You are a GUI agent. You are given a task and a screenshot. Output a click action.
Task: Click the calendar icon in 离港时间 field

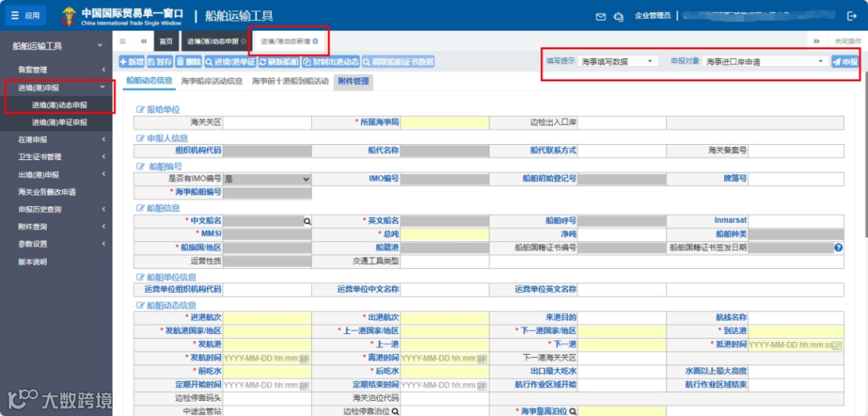pyautogui.click(x=483, y=359)
